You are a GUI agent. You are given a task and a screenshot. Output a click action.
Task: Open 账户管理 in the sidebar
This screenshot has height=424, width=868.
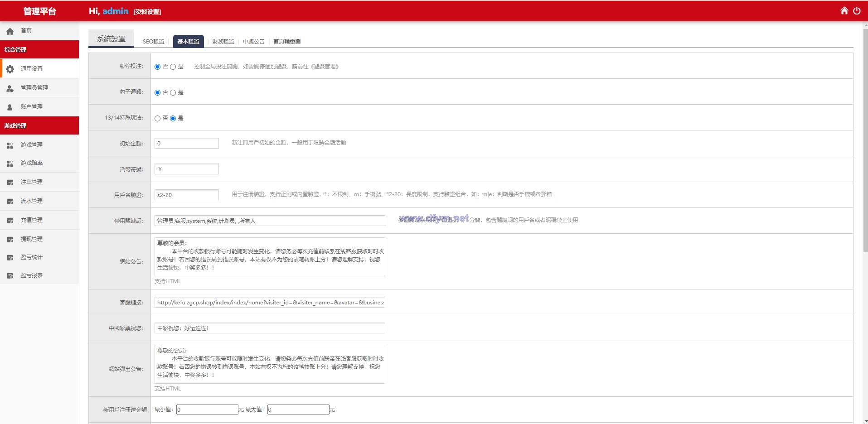(39, 106)
